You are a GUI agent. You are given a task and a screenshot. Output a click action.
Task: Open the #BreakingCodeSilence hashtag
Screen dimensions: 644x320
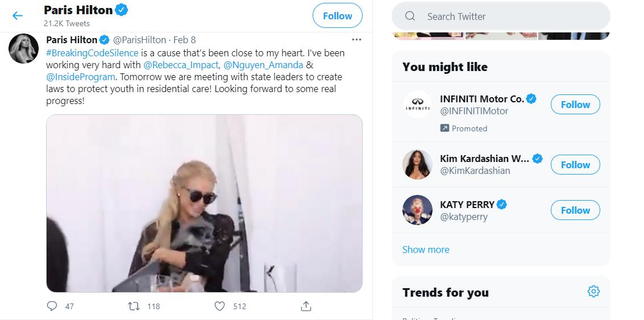(92, 53)
